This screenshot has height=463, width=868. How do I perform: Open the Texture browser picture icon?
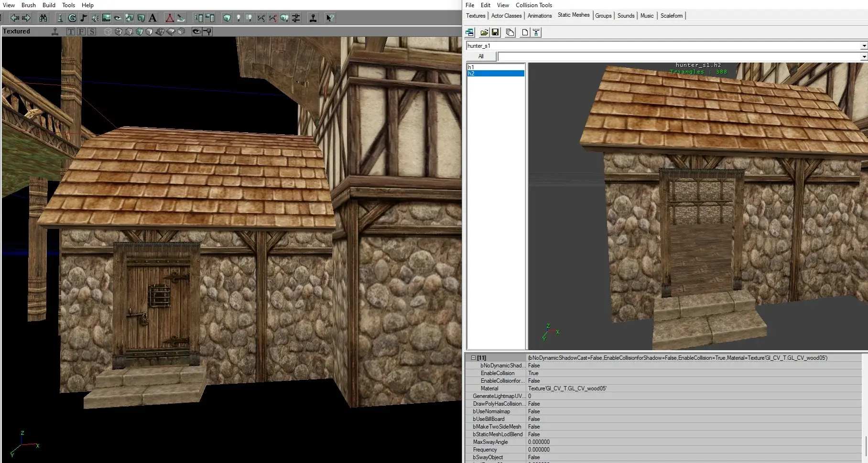pyautogui.click(x=106, y=18)
